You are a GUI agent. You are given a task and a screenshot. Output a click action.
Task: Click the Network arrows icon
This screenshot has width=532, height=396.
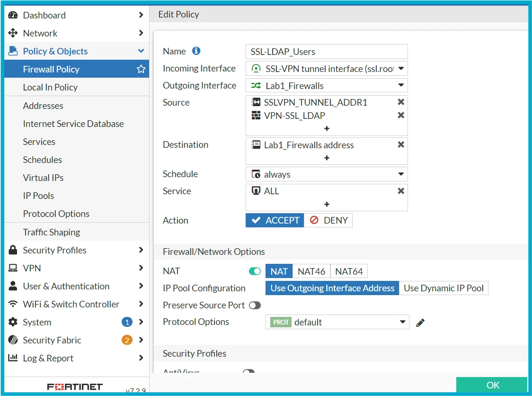click(x=13, y=33)
